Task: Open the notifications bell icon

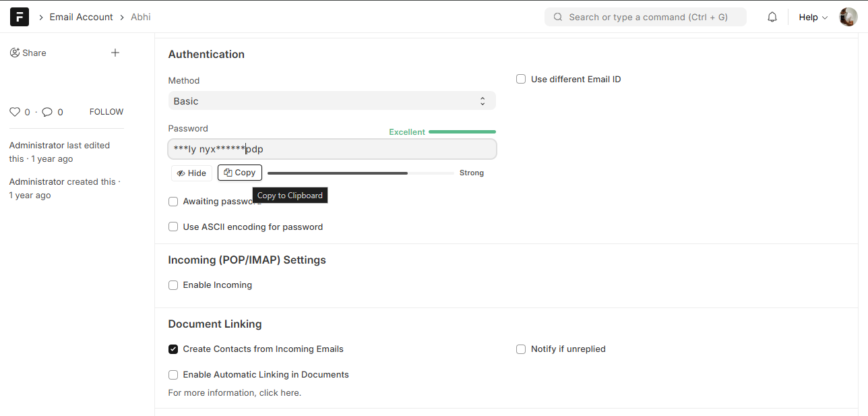Action: 772,17
